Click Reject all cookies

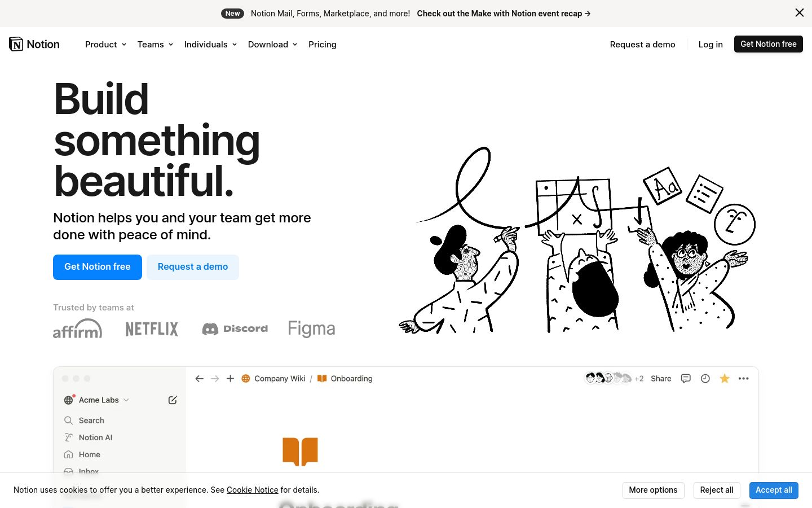[717, 490]
